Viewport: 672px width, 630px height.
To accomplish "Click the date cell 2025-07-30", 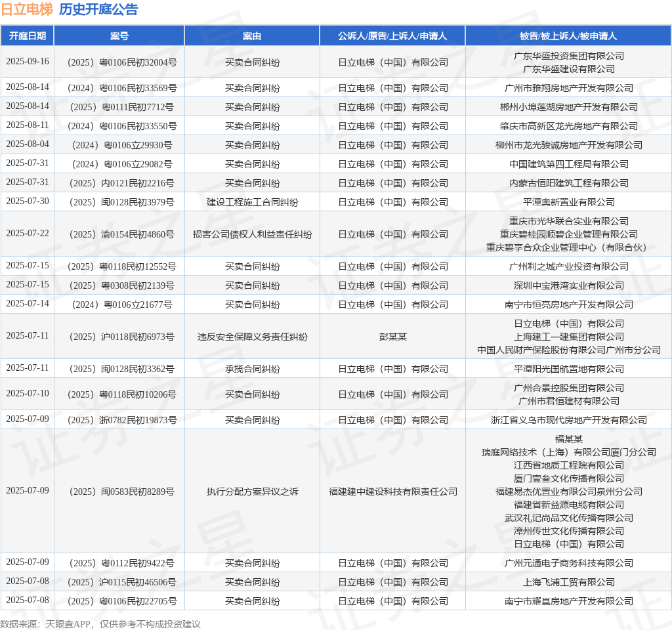I will (x=28, y=201).
